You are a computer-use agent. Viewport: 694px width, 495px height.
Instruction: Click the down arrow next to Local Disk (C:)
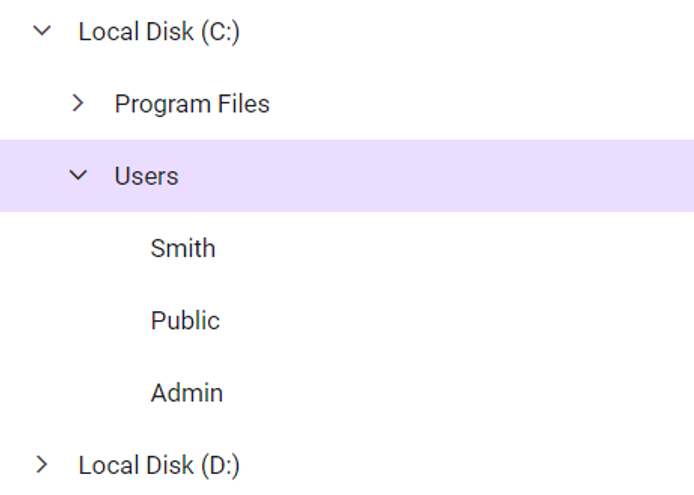click(x=42, y=31)
